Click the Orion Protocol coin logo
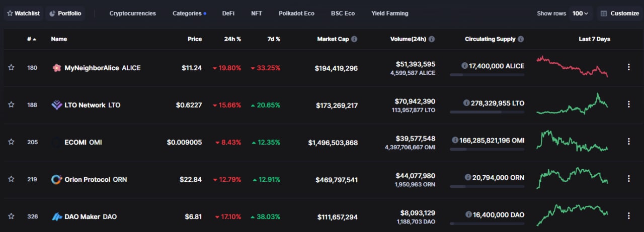This screenshot has width=644, height=232. [x=57, y=179]
